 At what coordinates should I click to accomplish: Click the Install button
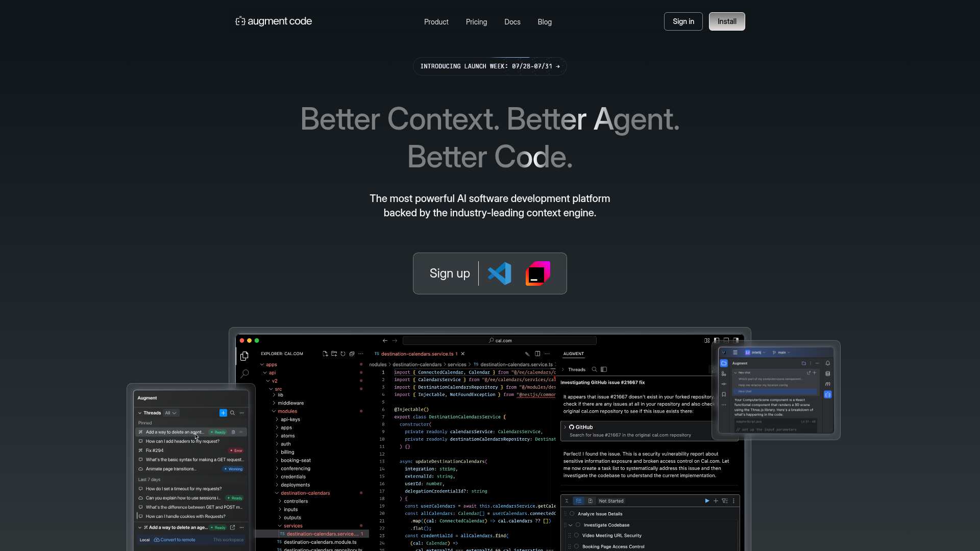727,21
